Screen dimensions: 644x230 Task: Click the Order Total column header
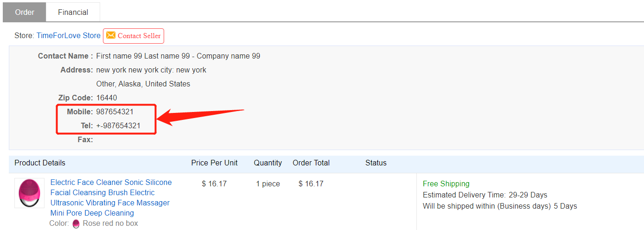[311, 163]
